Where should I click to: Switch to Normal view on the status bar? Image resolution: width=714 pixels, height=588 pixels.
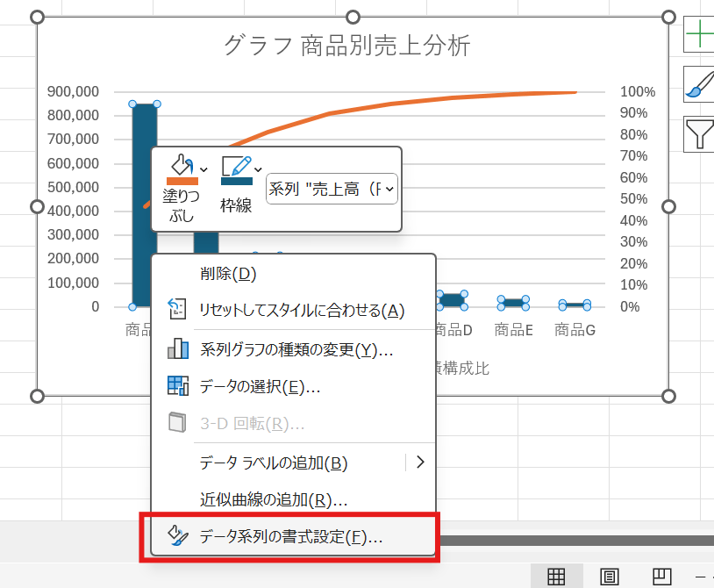coord(556,575)
